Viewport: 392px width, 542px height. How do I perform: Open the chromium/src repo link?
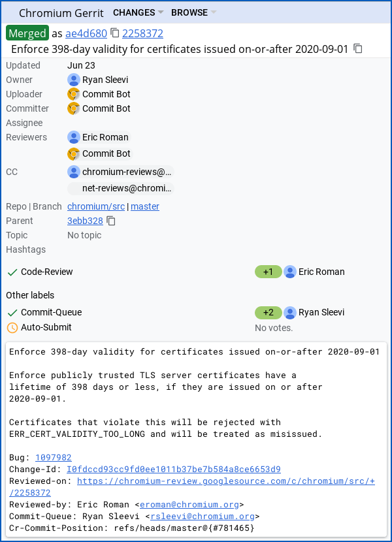96,206
